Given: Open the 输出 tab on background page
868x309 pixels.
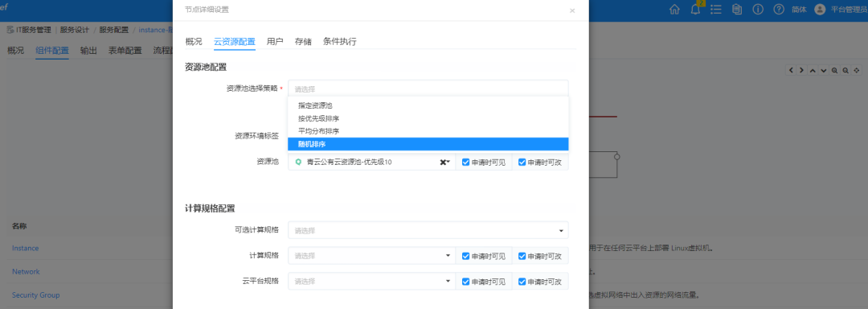Looking at the screenshot, I should click(88, 51).
